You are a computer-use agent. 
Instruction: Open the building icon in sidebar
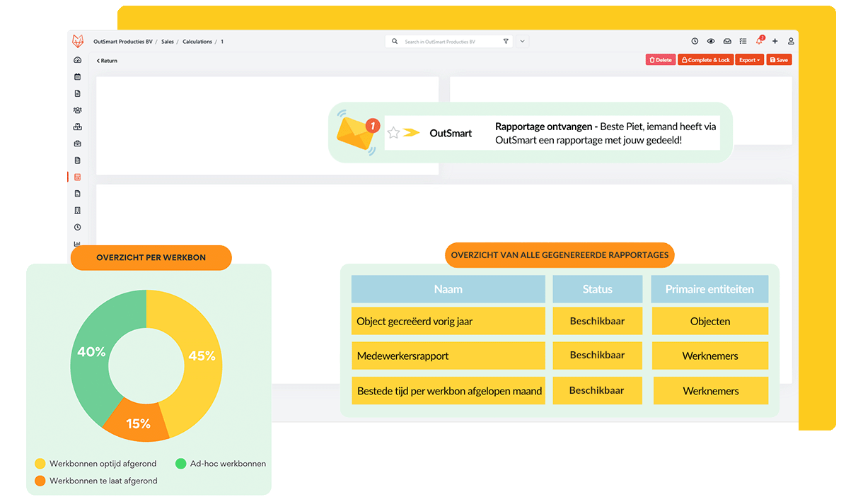(x=78, y=211)
